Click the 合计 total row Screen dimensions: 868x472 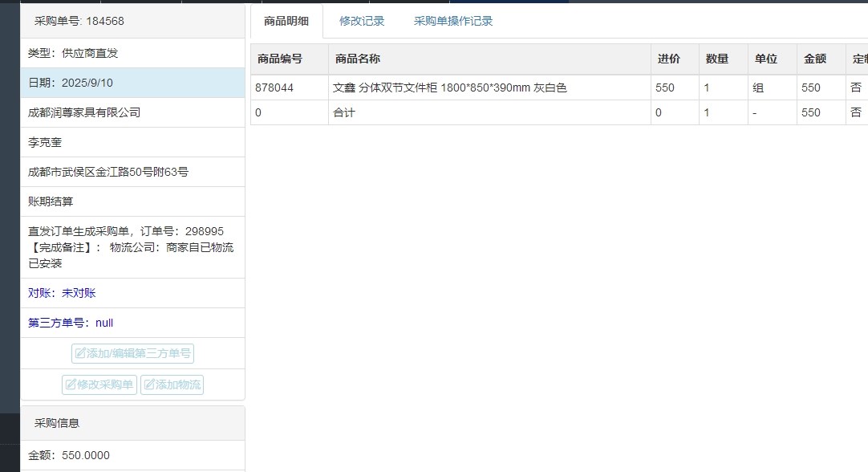(344, 112)
